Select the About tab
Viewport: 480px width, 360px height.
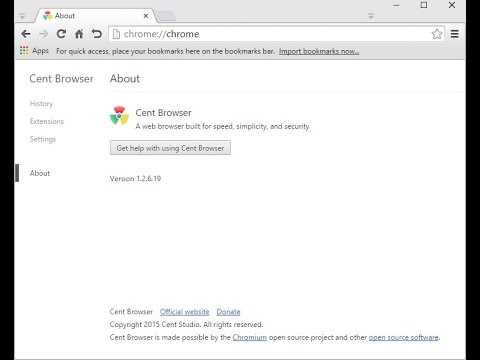(95, 16)
